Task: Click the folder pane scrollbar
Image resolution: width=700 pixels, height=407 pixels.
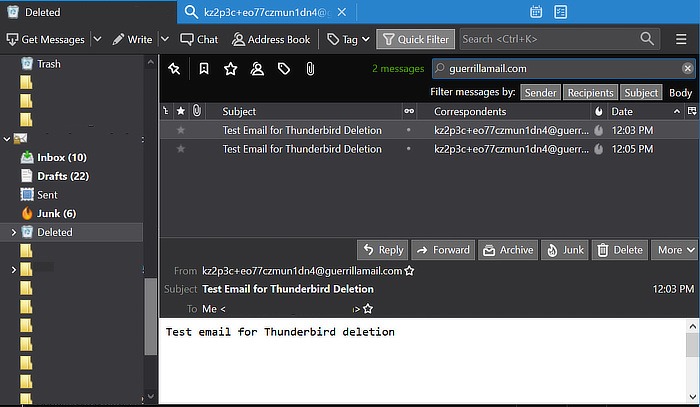Action: tap(150, 316)
